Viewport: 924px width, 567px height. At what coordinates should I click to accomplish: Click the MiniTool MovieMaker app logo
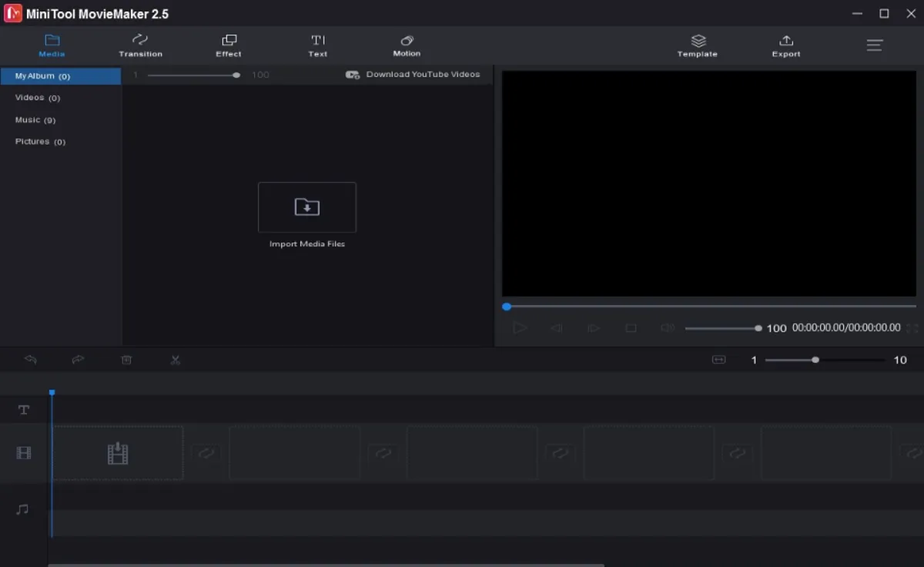[13, 13]
